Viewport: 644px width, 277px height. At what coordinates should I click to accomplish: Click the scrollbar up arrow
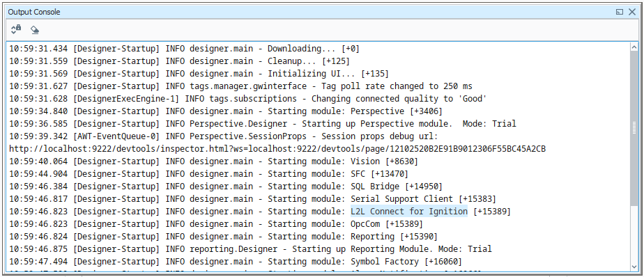point(634,47)
